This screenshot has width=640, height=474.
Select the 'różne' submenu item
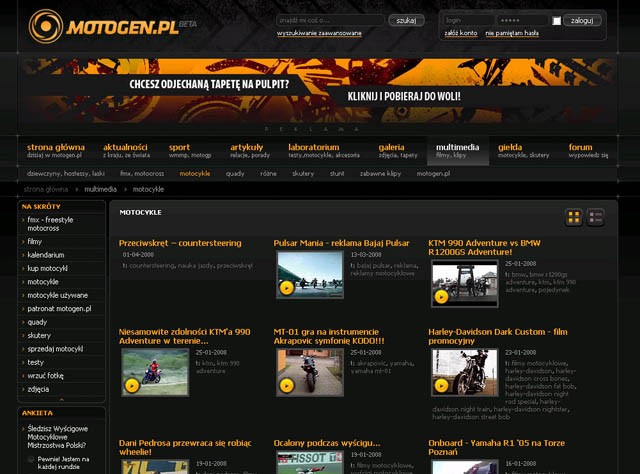(268, 174)
